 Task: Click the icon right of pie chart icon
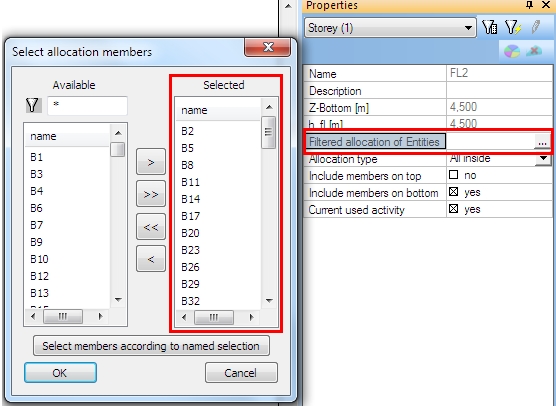[534, 52]
